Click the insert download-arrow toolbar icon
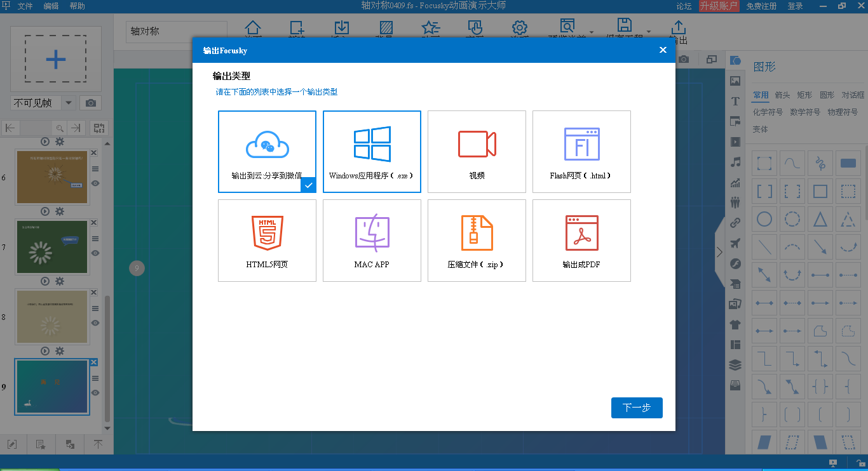The width and height of the screenshot is (868, 471). tap(342, 29)
